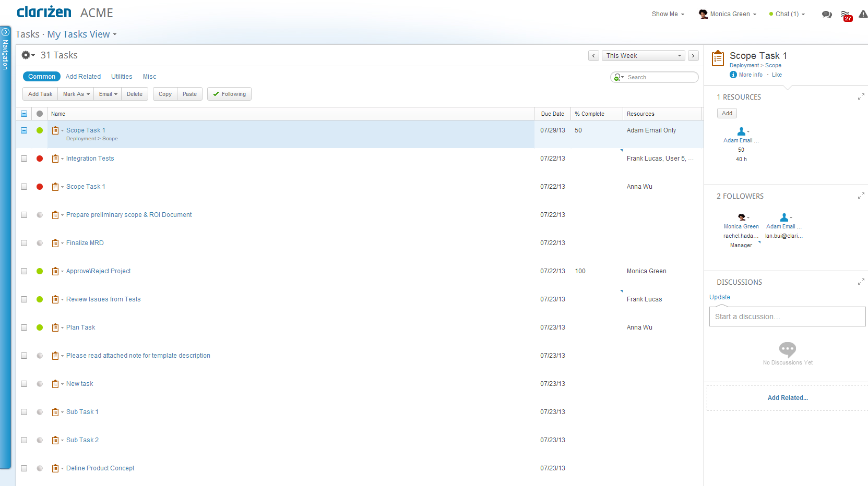868x486 pixels.
Task: Open the settings gear menu
Action: pos(27,55)
